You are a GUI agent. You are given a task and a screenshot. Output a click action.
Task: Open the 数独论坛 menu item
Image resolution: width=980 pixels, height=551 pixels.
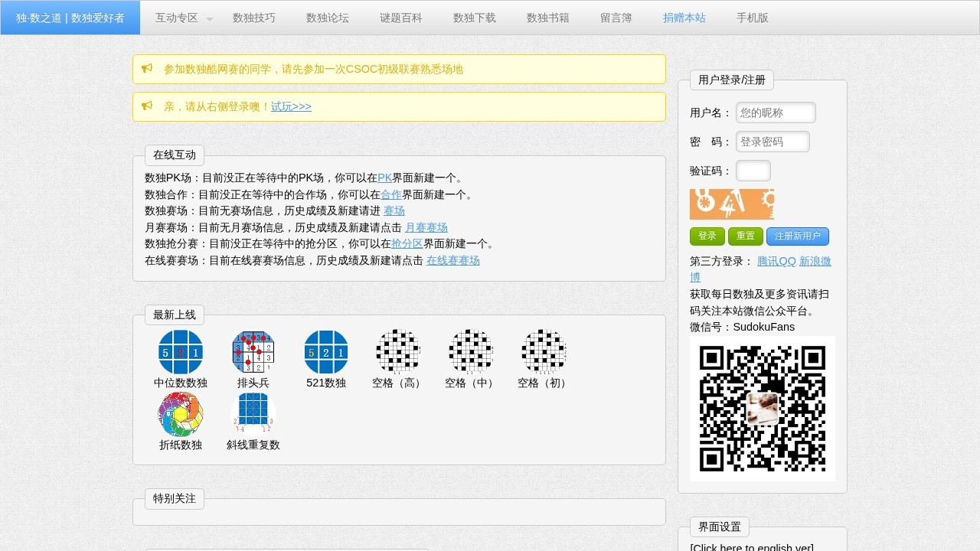click(328, 18)
